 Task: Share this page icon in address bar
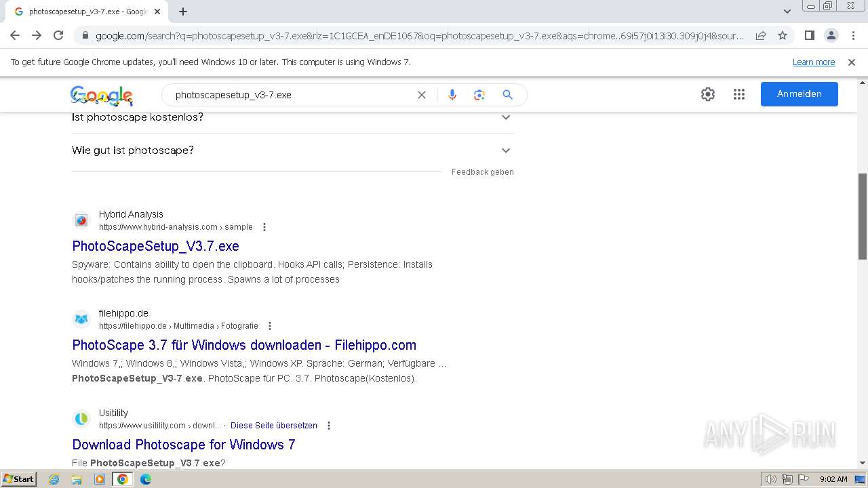coord(761,35)
